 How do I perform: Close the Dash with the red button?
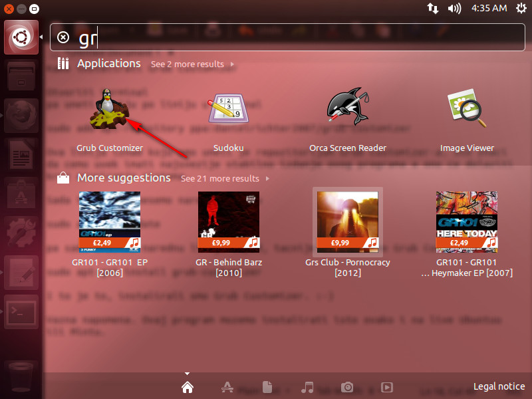pyautogui.click(x=9, y=9)
